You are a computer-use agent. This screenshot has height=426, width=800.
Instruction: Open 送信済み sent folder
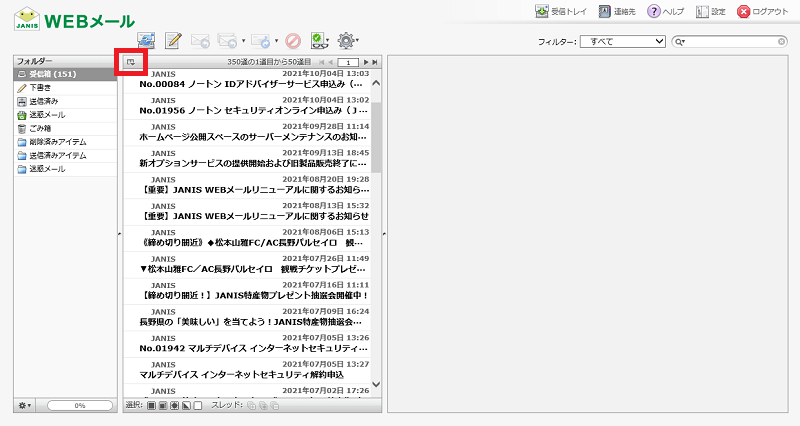[65, 102]
